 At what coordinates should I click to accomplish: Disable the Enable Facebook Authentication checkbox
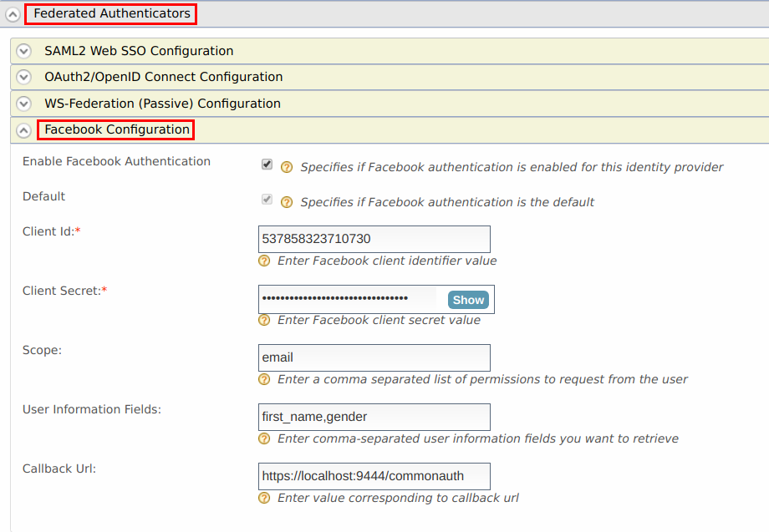point(266,165)
